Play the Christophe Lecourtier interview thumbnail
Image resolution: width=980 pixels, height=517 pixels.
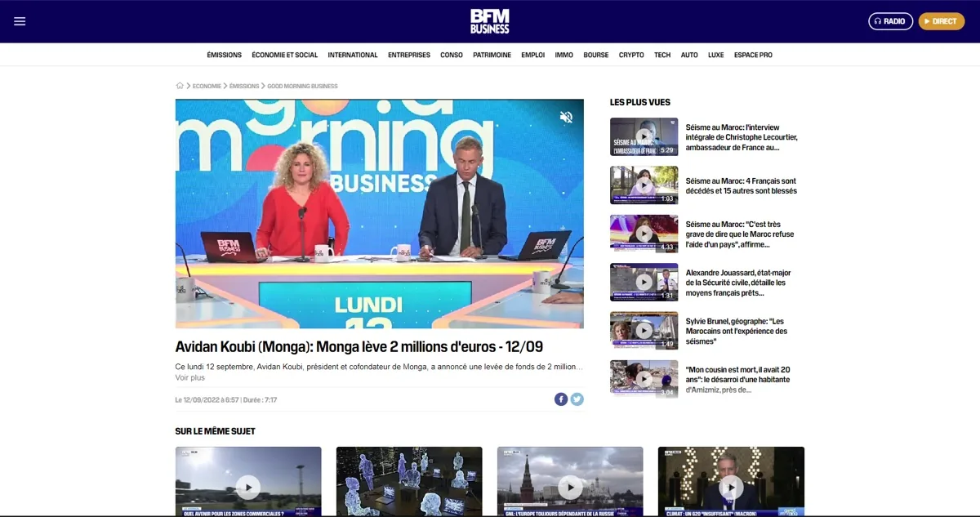click(x=644, y=136)
